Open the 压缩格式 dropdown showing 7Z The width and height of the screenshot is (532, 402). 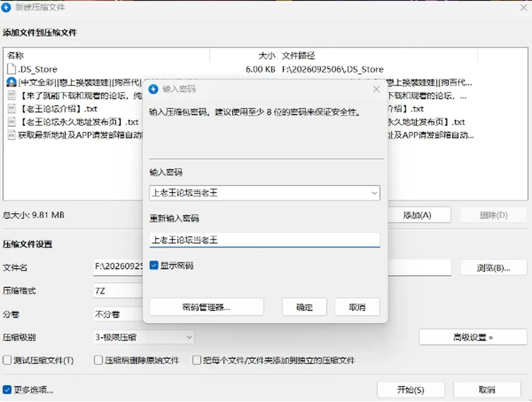click(x=118, y=291)
